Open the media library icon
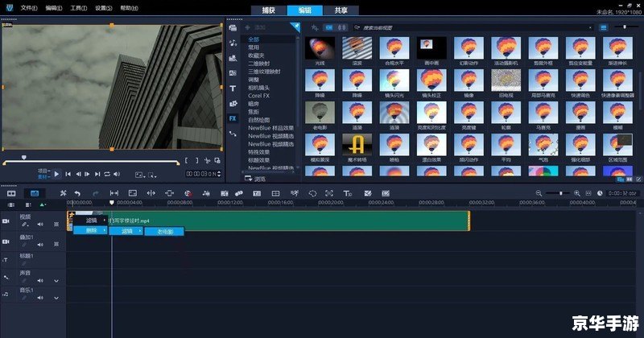 coord(233,28)
